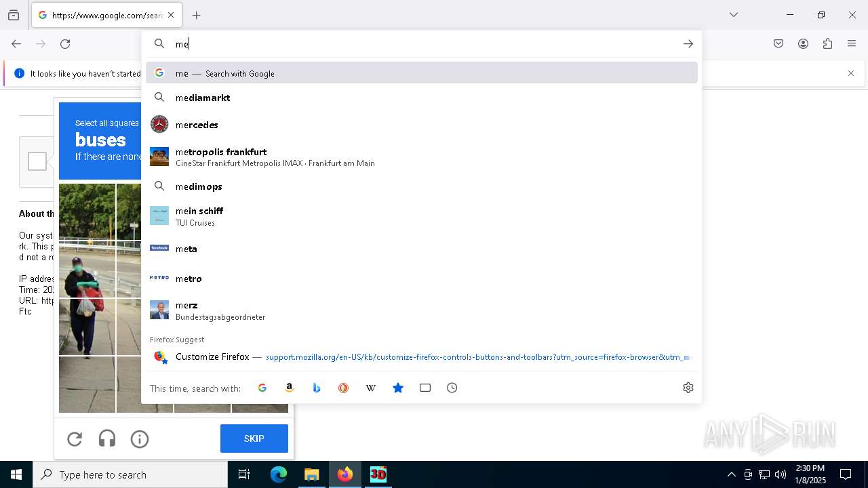Get an audio captcha challenge
The image size is (868, 488).
(107, 439)
